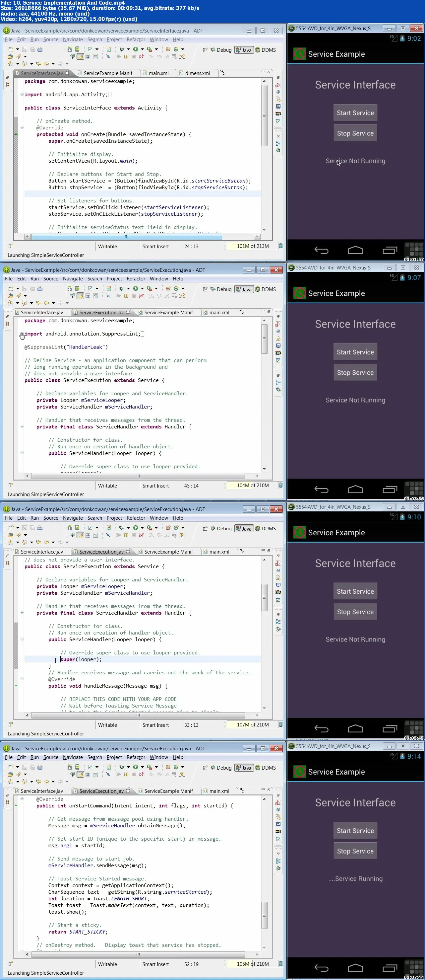Click the New Java Class icon in ServiceInterface.java window toolbar
This screenshot has height=980, width=425.
click(176, 49)
